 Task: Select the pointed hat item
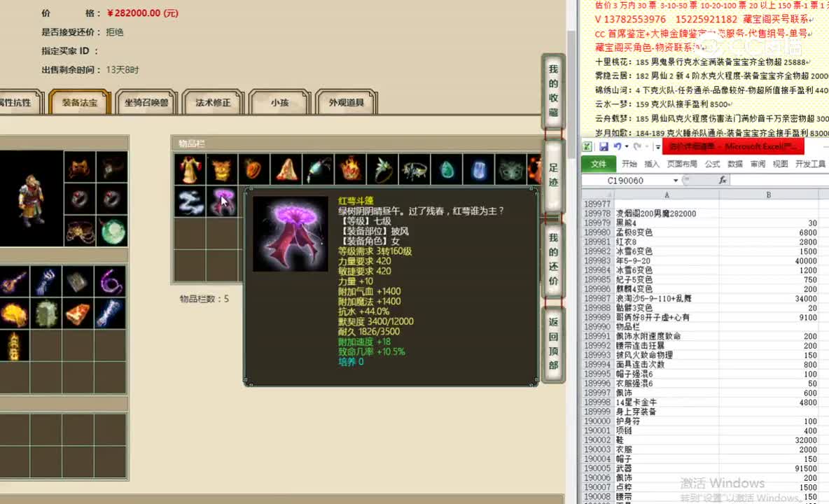(x=286, y=169)
